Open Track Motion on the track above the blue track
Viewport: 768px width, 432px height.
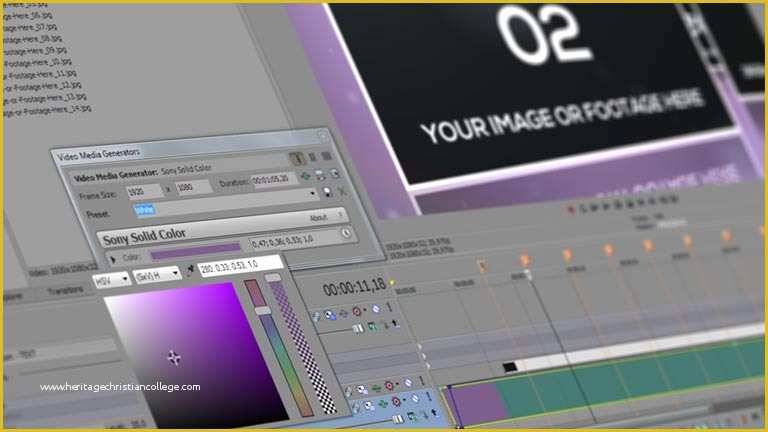[362, 390]
